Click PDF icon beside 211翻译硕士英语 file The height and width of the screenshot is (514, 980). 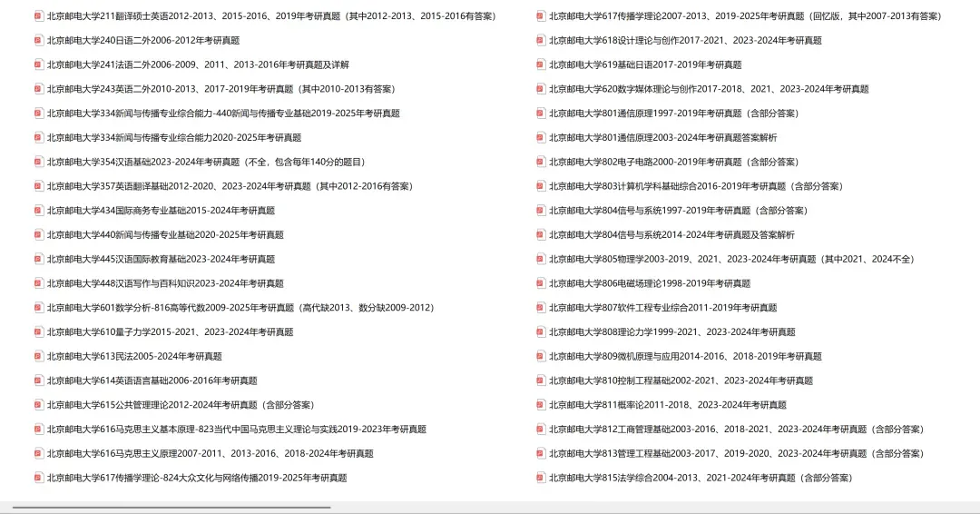[39, 16]
